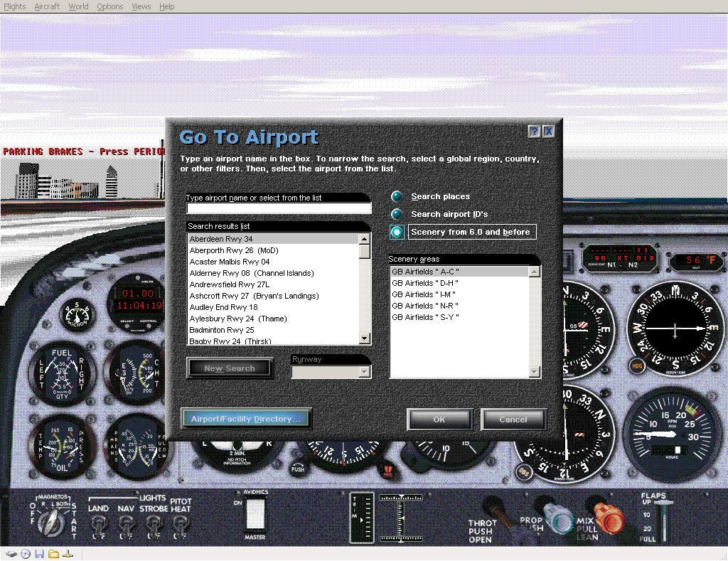Screen dimensions: 728x561
Task: Click the EGT and CHT gauge
Action: [134, 374]
